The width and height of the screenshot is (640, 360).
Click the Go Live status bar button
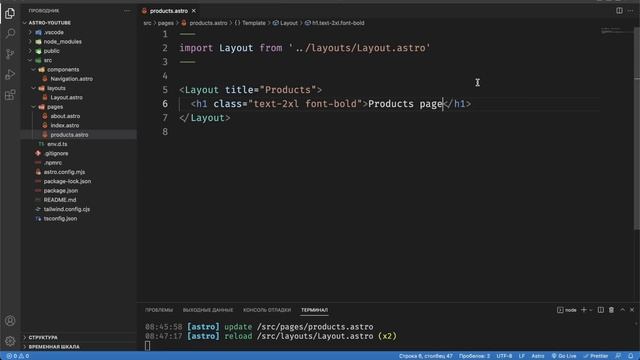[564, 356]
